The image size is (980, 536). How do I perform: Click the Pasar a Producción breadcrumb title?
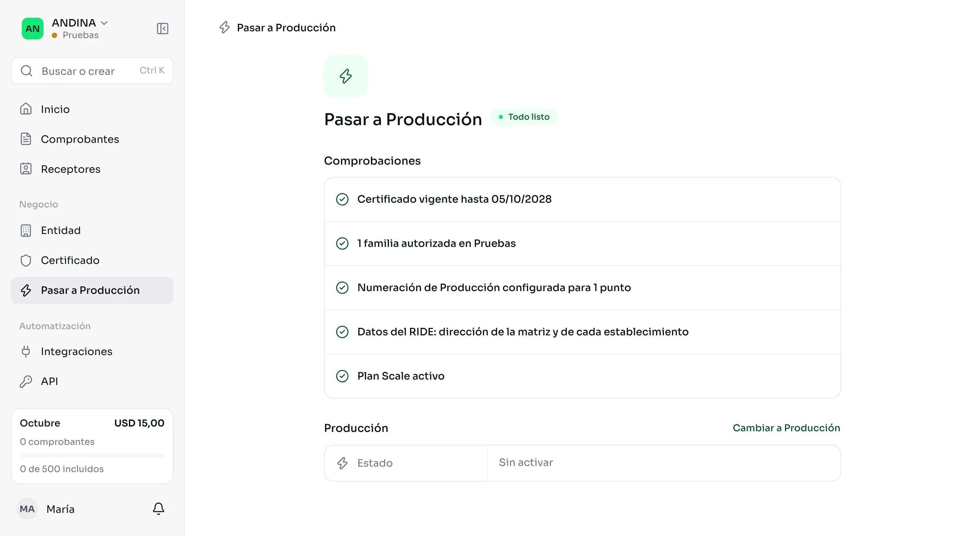coord(286,27)
